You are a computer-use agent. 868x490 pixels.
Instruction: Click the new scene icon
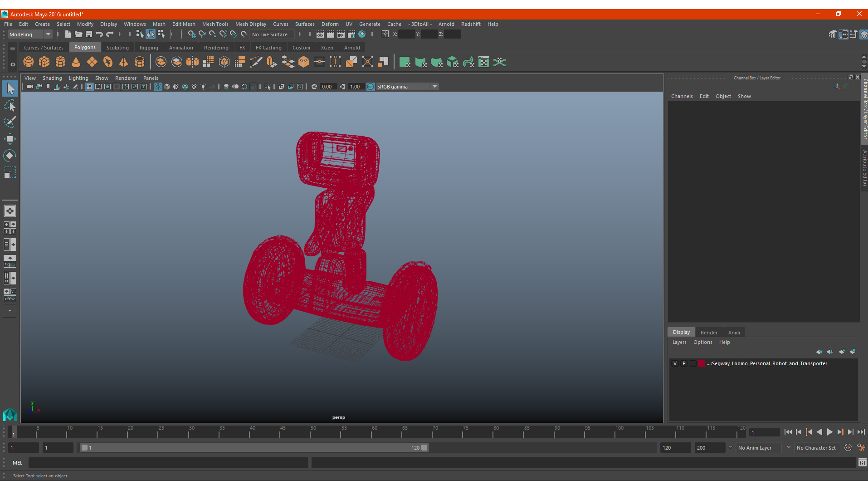click(68, 34)
